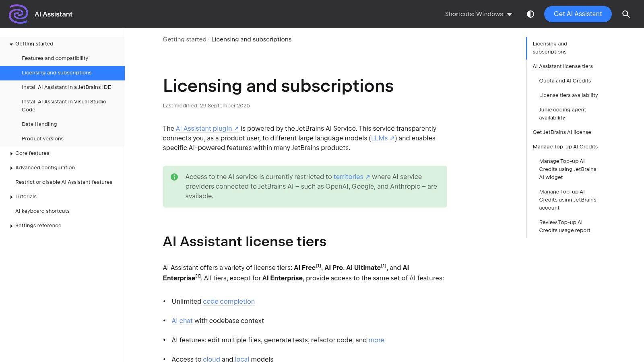Screen dimensions: 644x362
Task: Open AI keyboard shortcuts page
Action: [42, 211]
